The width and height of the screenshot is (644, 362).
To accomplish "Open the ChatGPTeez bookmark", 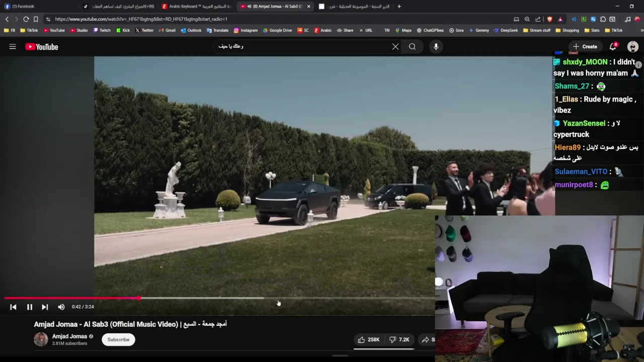I will tap(430, 30).
